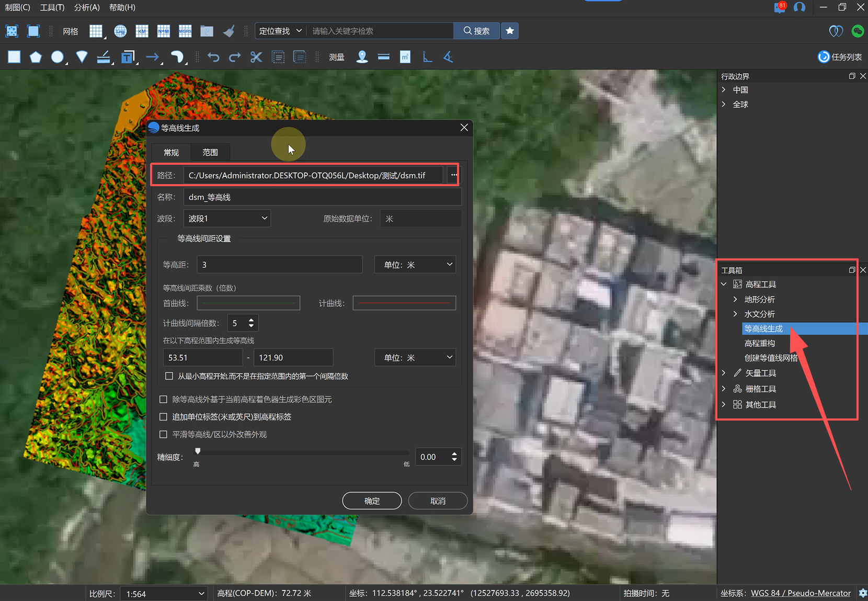
Task: Click the 搜索 search button
Action: pos(476,31)
